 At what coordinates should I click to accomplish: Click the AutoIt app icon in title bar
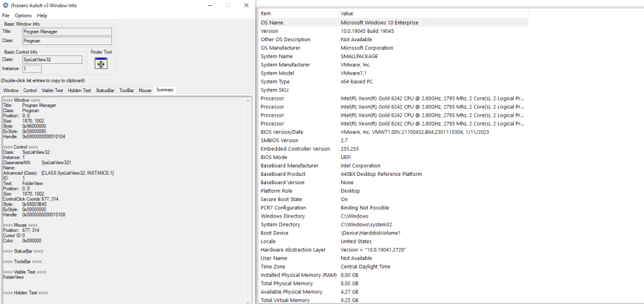point(5,5)
